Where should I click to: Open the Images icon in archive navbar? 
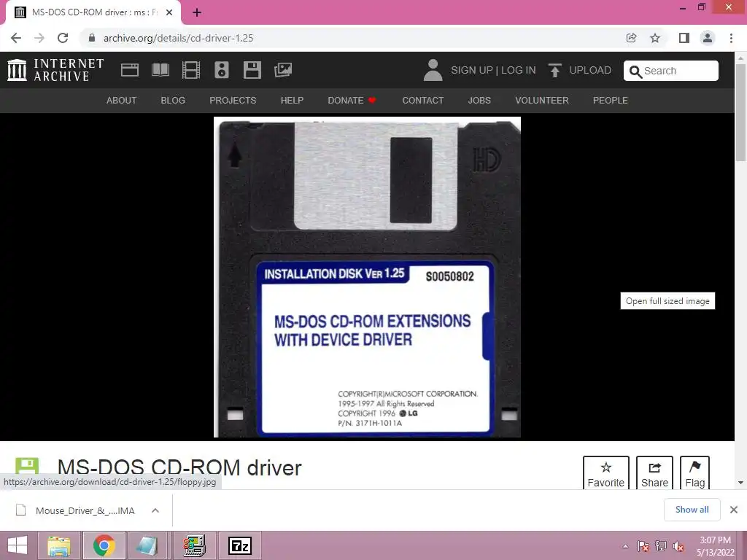coord(283,70)
